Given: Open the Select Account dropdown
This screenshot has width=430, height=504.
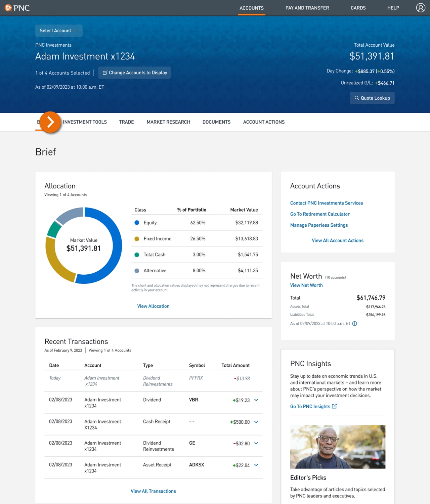Looking at the screenshot, I should [59, 31].
